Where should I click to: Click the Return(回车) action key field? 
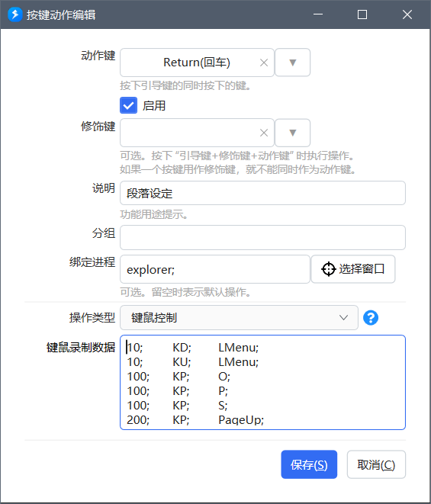pos(197,63)
